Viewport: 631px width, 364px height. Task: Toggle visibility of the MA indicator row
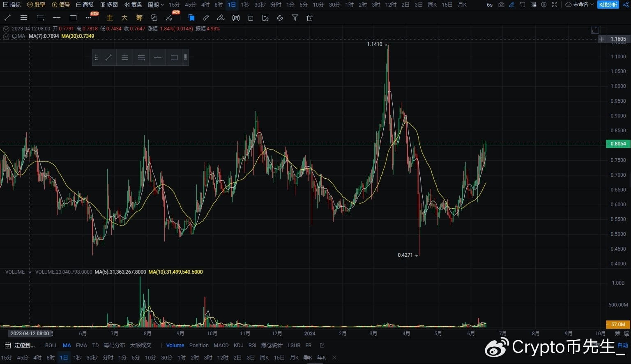pyautogui.click(x=6, y=36)
